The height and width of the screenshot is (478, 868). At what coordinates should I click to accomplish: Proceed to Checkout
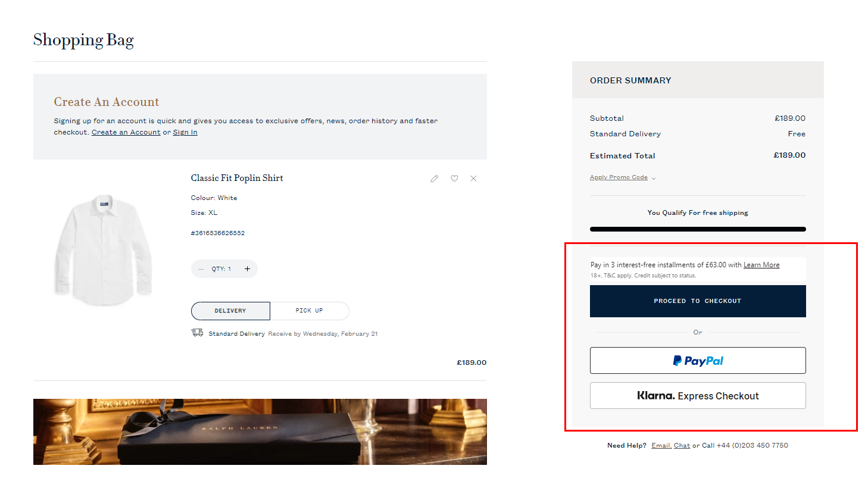coord(698,301)
